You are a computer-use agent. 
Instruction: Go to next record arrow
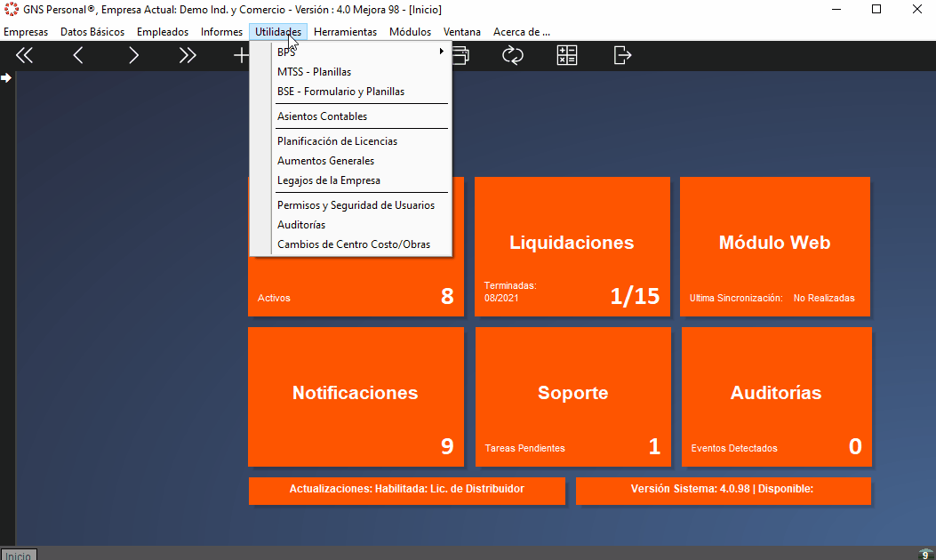point(133,55)
